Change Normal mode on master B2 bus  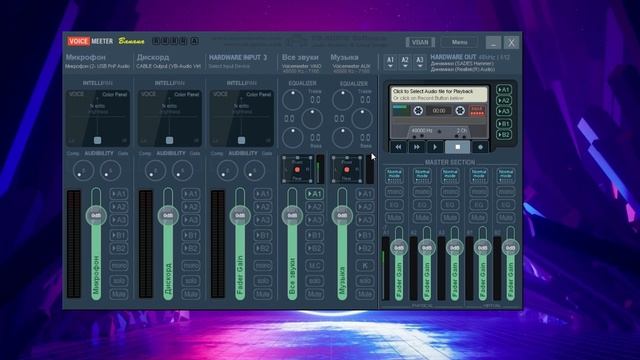[x=506, y=176]
